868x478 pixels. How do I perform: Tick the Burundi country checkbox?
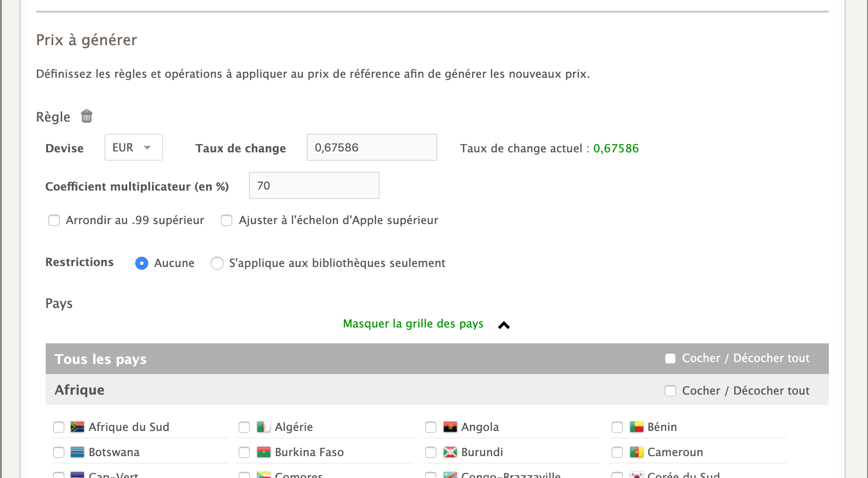point(431,452)
